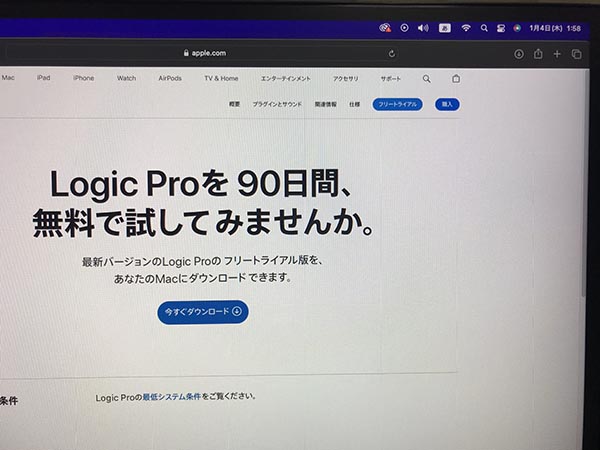Open the shopping bag icon
This screenshot has width=600, height=450.
456,79
